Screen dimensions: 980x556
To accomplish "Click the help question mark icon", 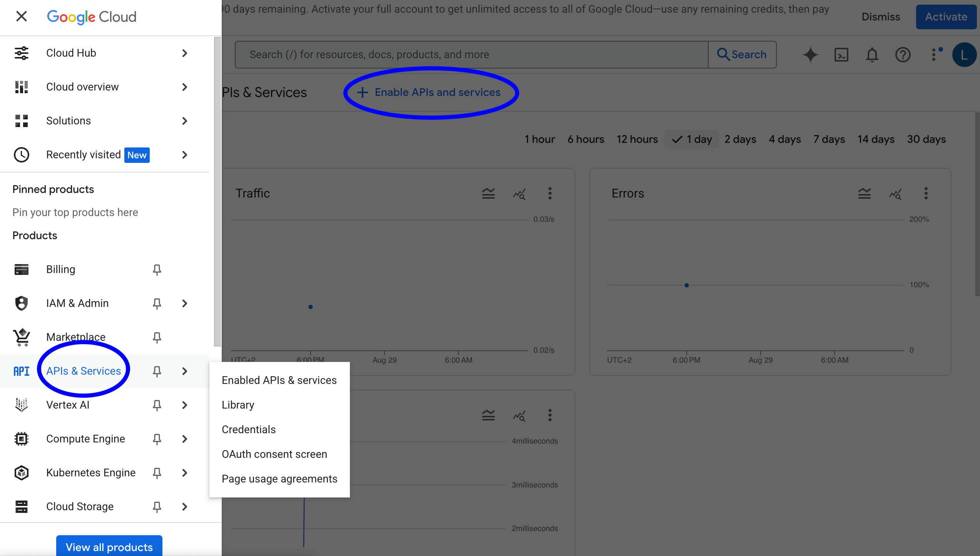I will point(903,55).
